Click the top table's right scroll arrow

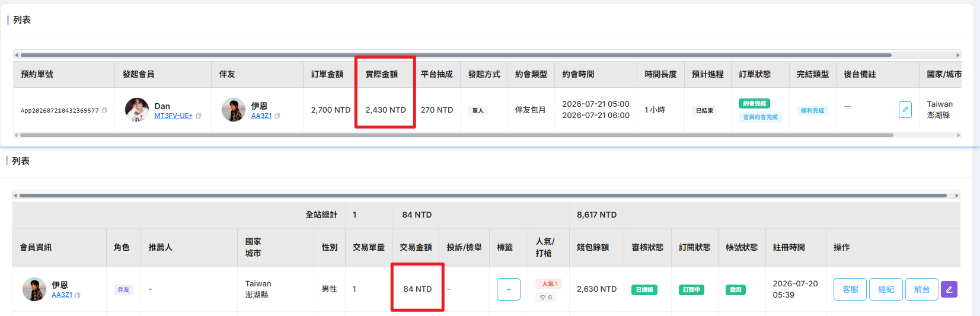[957, 55]
